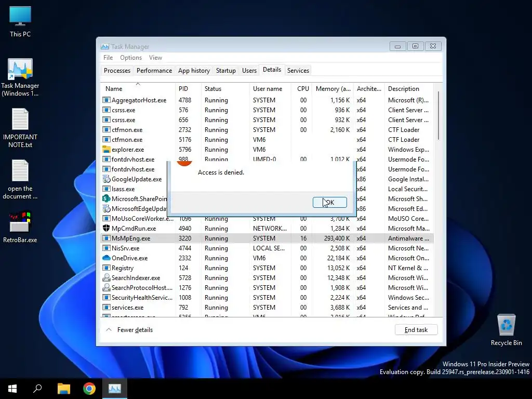Select IMPORTANT NOTE.txt desktop file
532x399 pixels.
coord(20,128)
